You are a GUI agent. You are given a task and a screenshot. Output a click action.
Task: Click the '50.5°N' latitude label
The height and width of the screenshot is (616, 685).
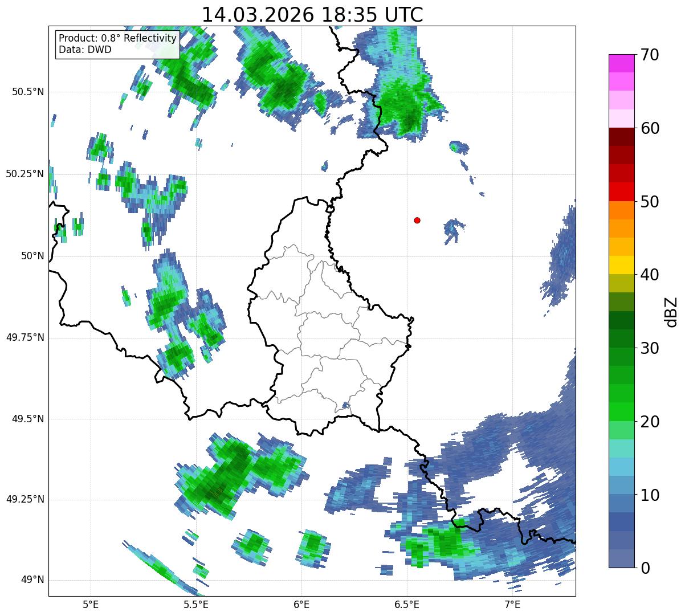click(28, 92)
